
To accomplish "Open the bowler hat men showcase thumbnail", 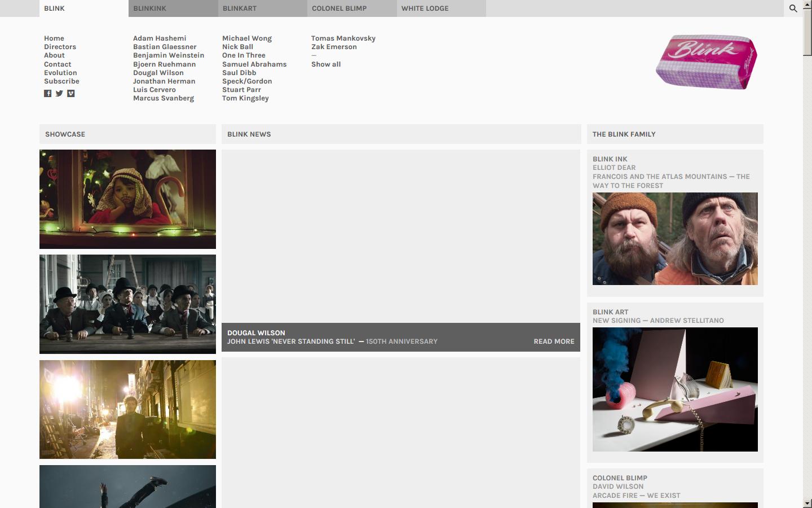I will tap(127, 304).
